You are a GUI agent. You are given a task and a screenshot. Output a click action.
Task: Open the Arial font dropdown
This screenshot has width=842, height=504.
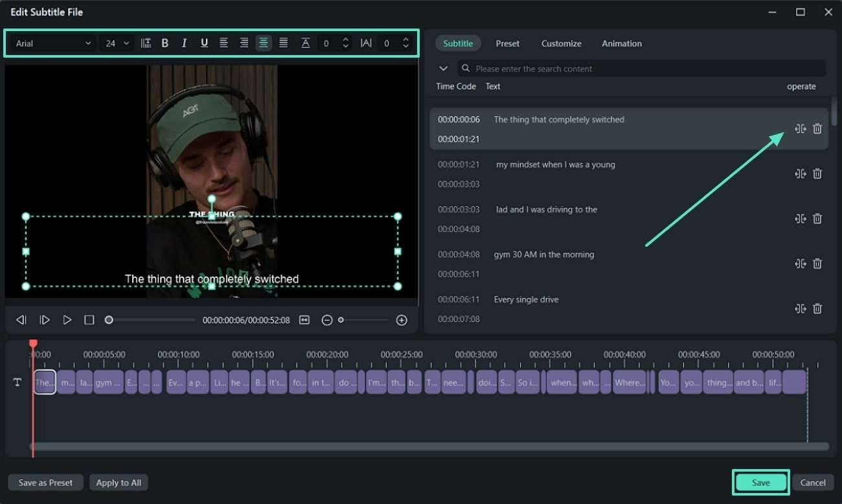click(x=53, y=43)
